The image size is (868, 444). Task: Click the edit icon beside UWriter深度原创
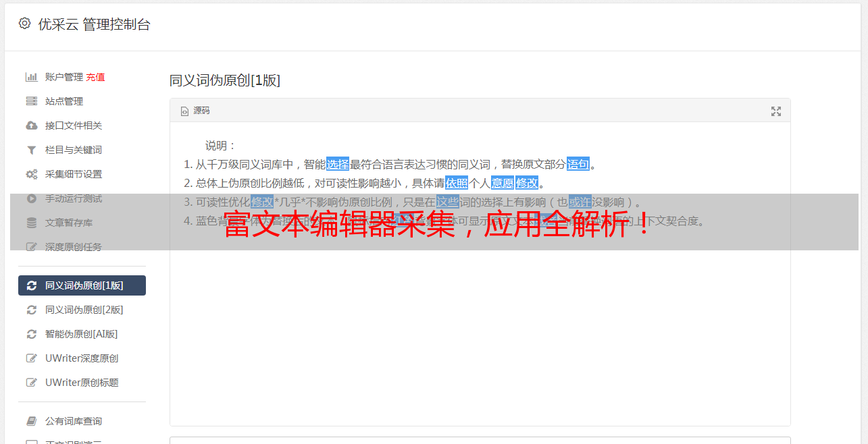[x=31, y=358]
